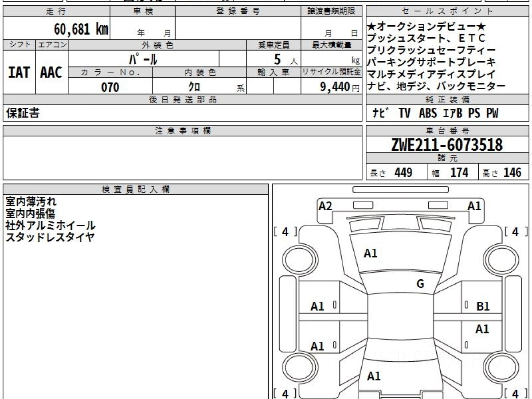
Task: Select the 5 人 seating capacity value
Action: point(286,59)
